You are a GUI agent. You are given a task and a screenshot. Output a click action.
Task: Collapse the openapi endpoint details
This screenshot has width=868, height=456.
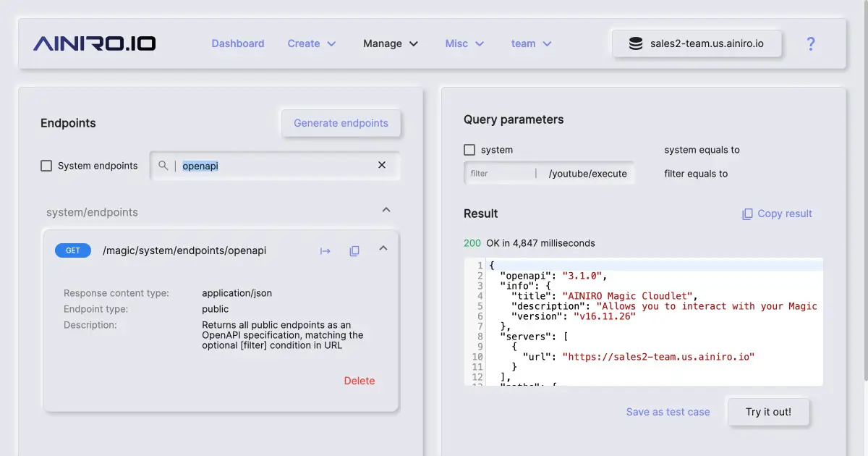[x=383, y=249]
